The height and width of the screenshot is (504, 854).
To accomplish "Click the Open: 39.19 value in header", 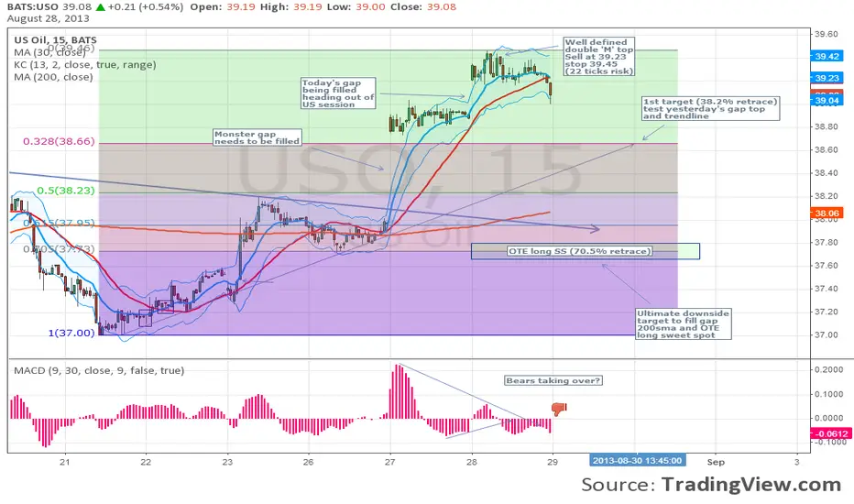I will point(224,7).
